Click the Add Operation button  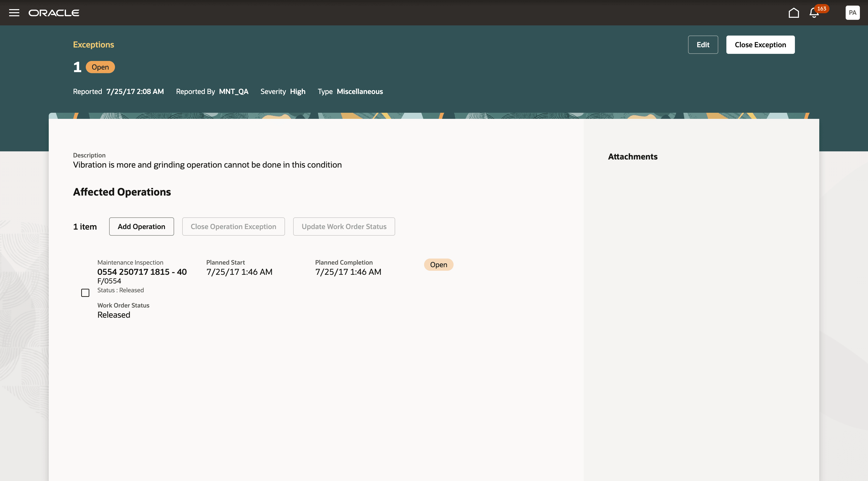141,226
